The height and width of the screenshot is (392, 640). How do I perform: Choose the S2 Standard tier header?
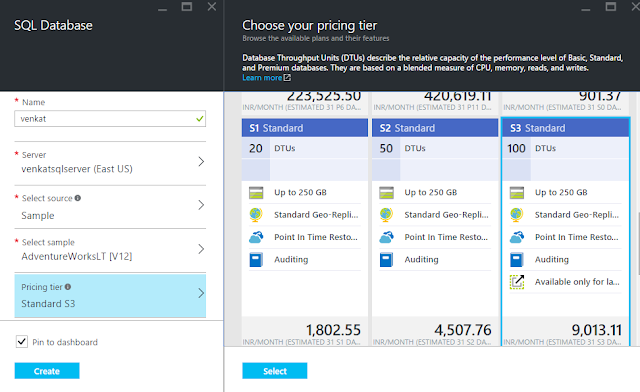coord(435,128)
